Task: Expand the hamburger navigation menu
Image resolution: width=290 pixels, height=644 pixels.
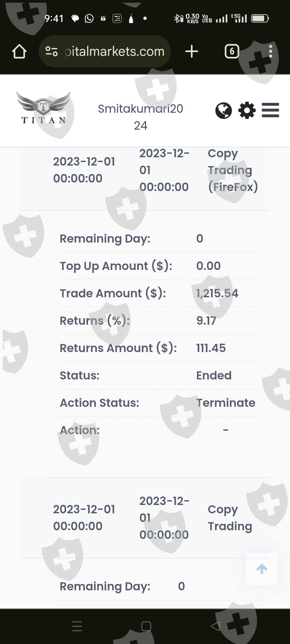Action: [270, 110]
